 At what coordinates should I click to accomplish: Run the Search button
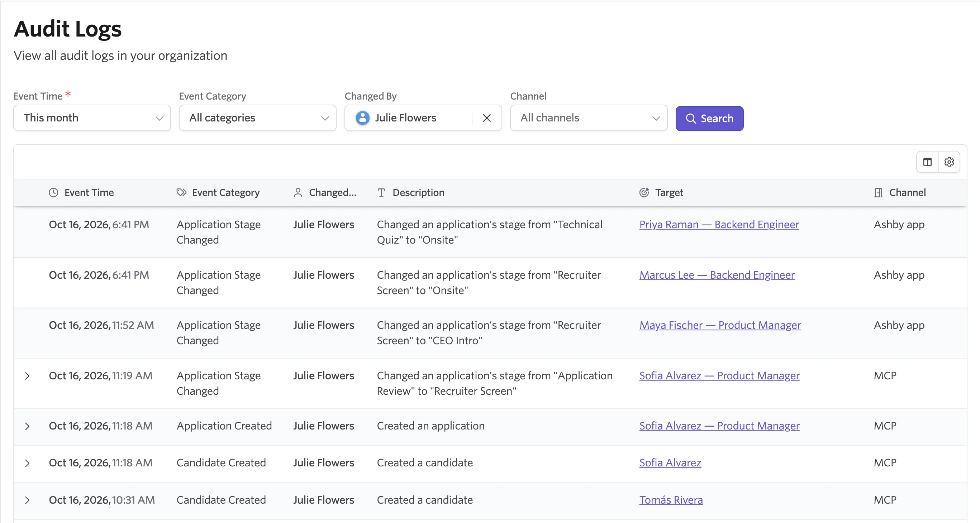(709, 119)
